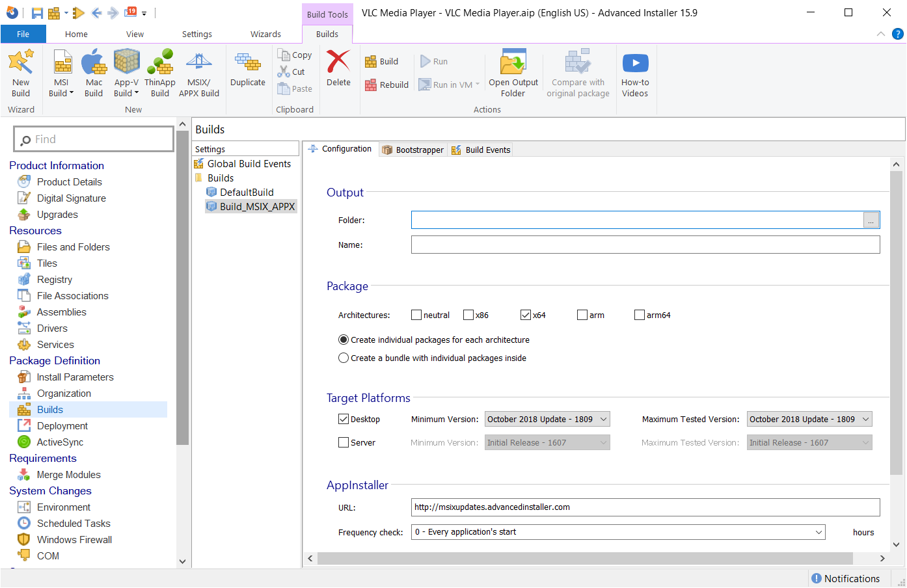Open How-to Videos
Image resolution: width=907 pixels, height=588 pixels.
[635, 73]
